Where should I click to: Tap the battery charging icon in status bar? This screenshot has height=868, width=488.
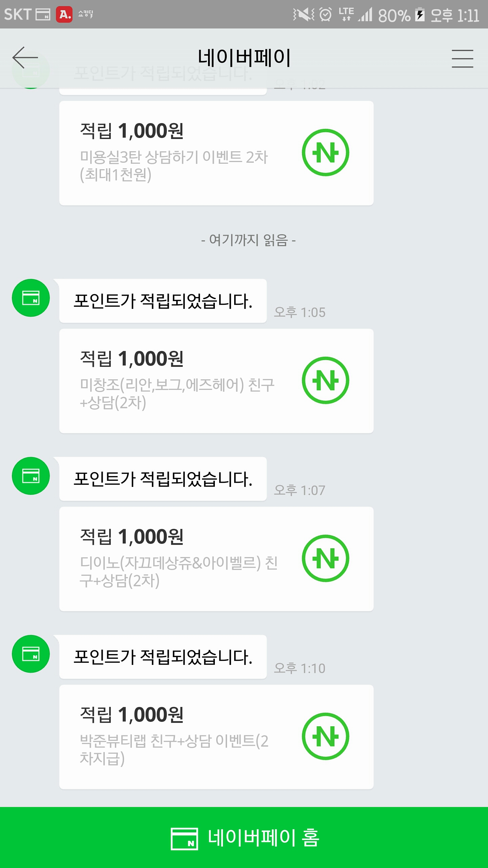420,15
